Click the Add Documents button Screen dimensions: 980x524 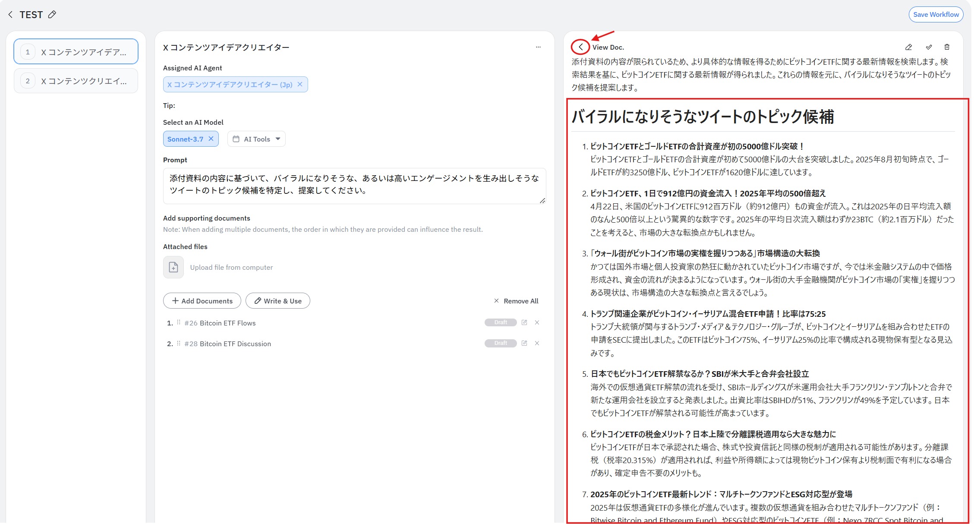pyautogui.click(x=202, y=301)
